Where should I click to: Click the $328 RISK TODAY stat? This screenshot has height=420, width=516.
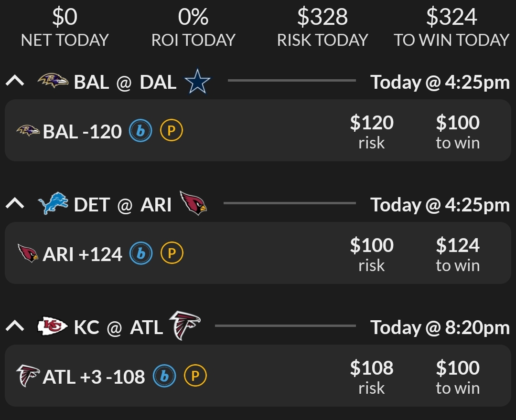pos(322,26)
